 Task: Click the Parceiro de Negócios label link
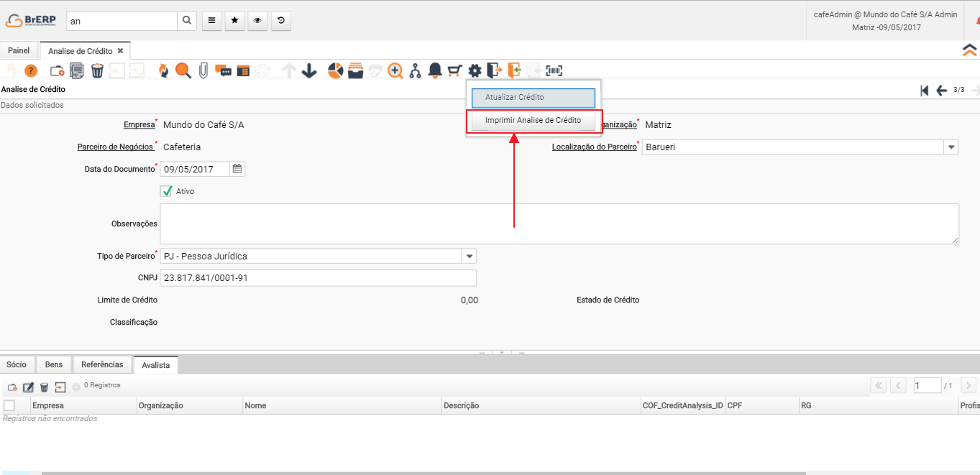pyautogui.click(x=115, y=147)
